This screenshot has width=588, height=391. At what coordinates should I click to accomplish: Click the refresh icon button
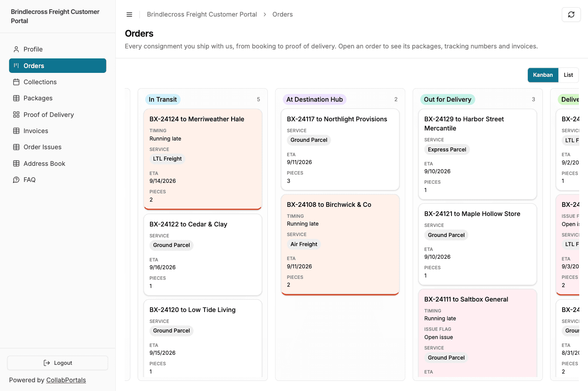tap(571, 14)
